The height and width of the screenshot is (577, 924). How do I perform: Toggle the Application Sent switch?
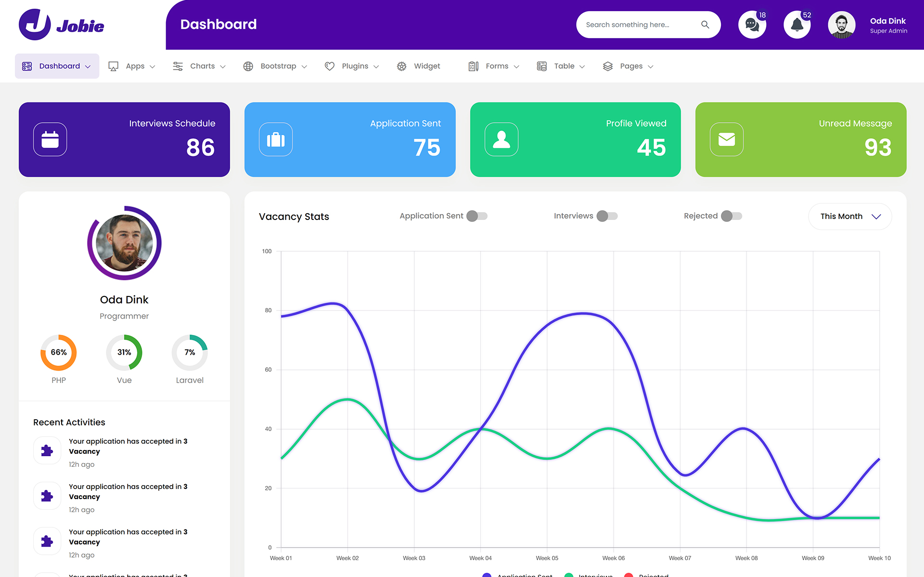[477, 216]
